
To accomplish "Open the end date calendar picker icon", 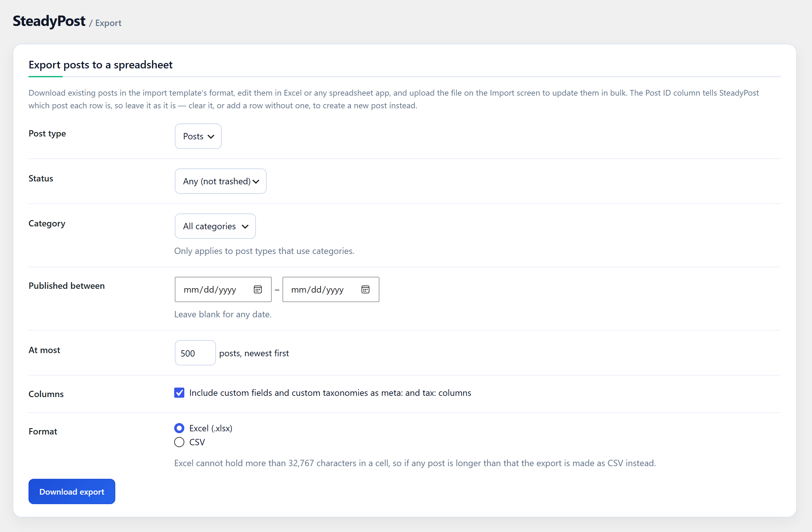I will (365, 289).
